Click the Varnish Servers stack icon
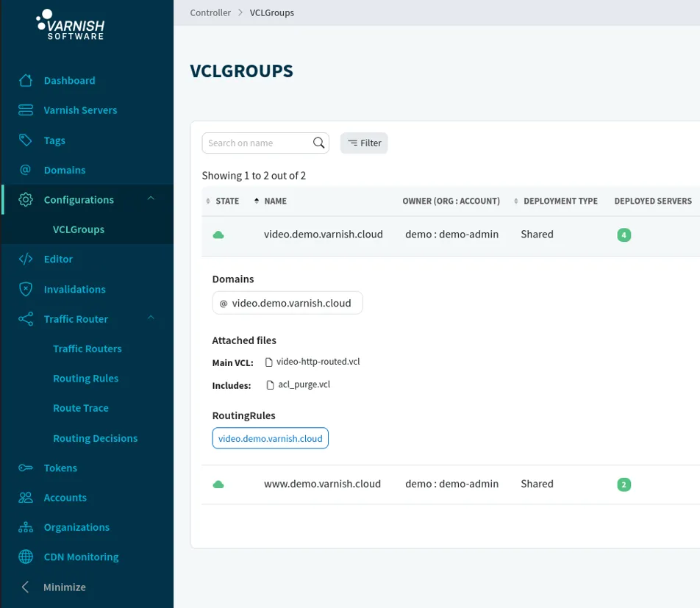Image resolution: width=700 pixels, height=608 pixels. point(26,110)
